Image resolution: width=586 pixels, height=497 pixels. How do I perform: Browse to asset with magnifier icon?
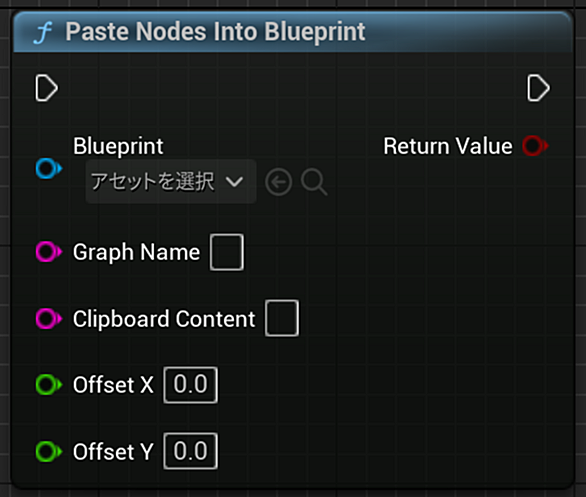(x=314, y=182)
